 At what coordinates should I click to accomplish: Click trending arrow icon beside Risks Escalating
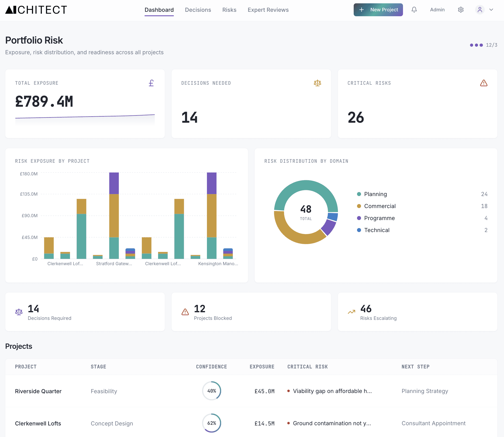point(351,312)
